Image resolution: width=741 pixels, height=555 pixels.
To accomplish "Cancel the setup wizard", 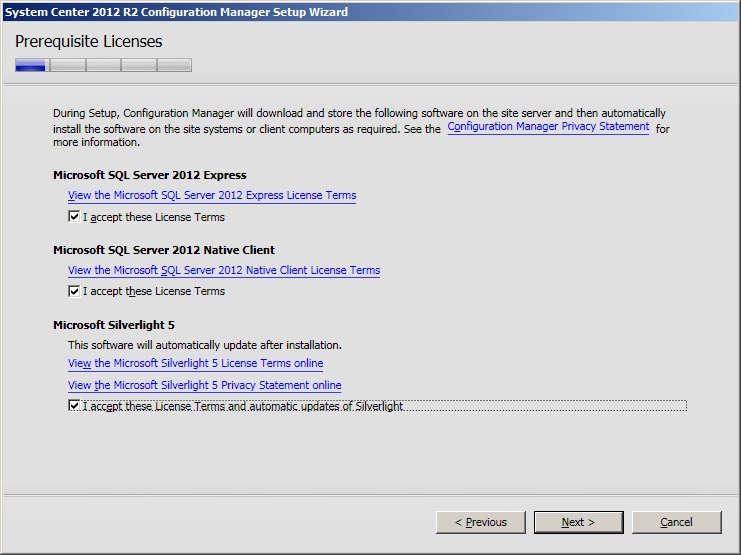I will 676,522.
